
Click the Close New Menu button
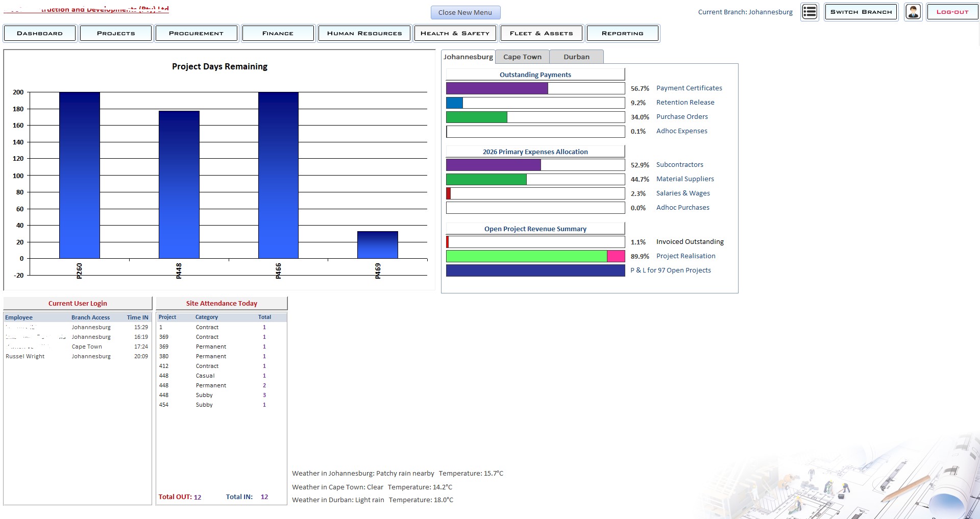tap(465, 12)
